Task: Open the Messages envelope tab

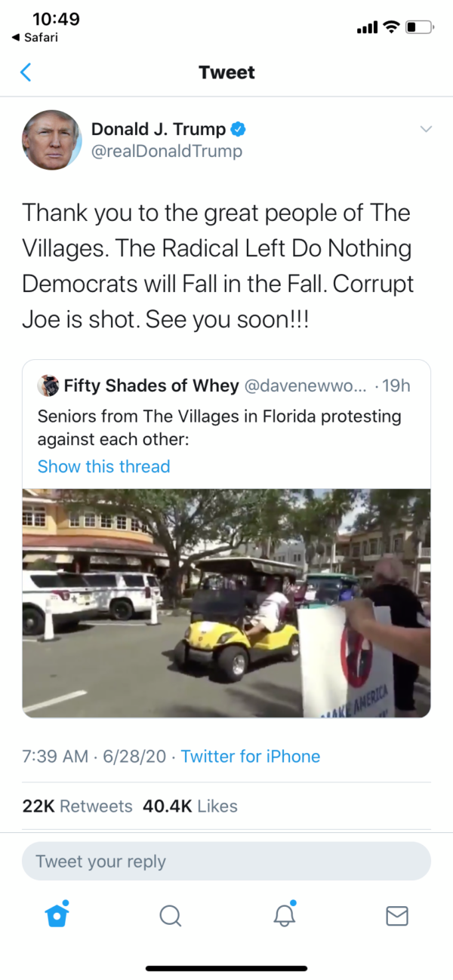Action: [x=397, y=916]
